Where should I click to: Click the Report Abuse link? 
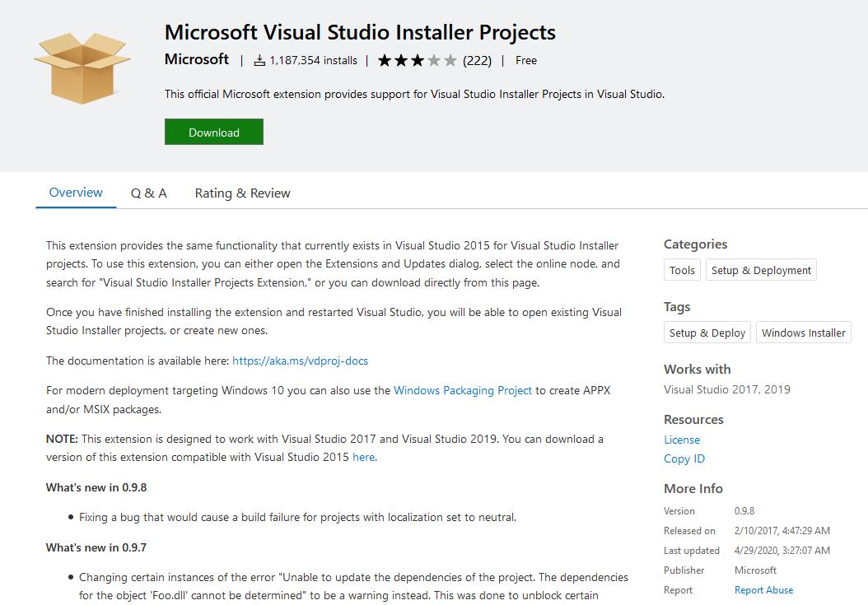coord(763,590)
